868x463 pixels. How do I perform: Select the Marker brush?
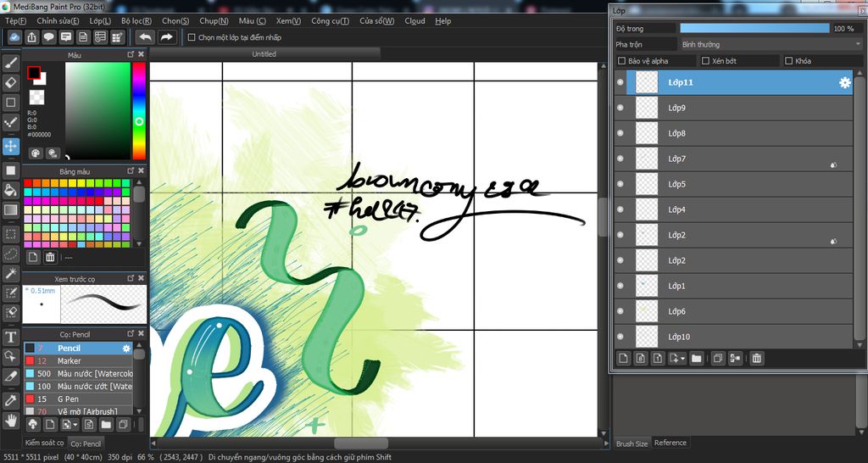pos(77,361)
